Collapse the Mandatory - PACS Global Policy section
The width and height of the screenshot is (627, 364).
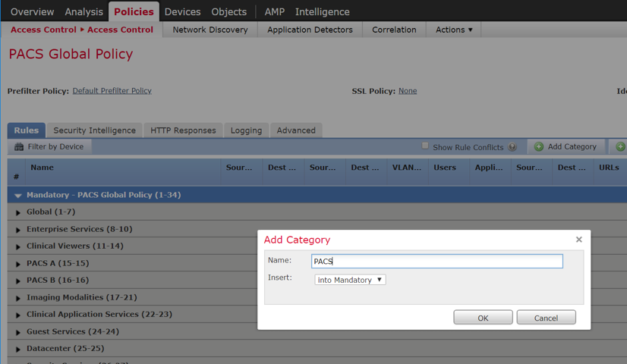point(17,196)
